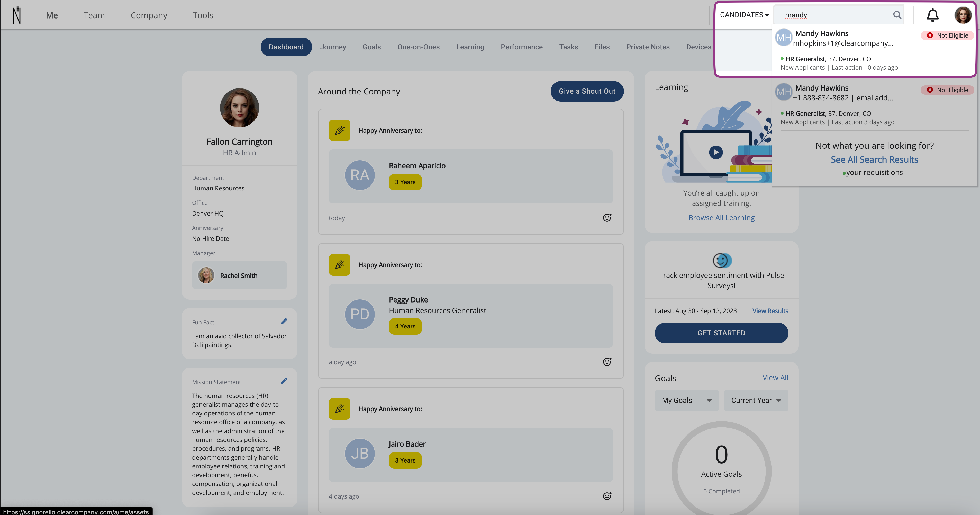Click Fallon Carrington's profile photo
Viewport: 980px width, 515px height.
point(239,108)
